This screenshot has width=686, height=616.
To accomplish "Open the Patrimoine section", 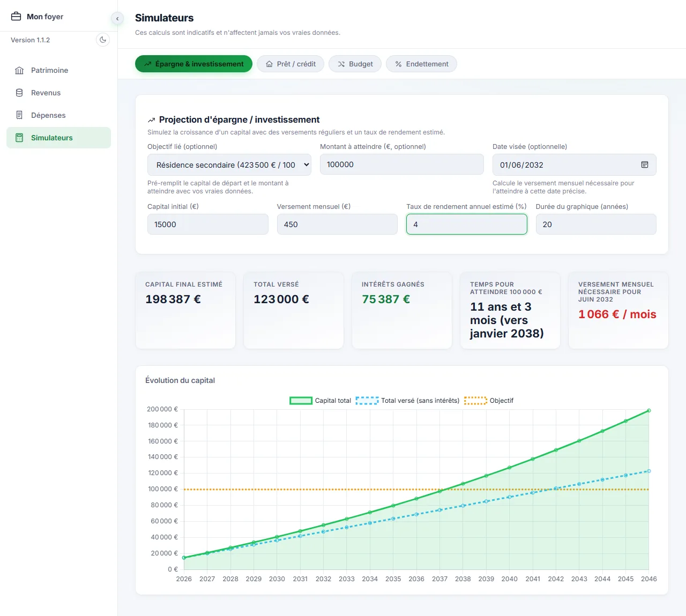I will (x=58, y=70).
